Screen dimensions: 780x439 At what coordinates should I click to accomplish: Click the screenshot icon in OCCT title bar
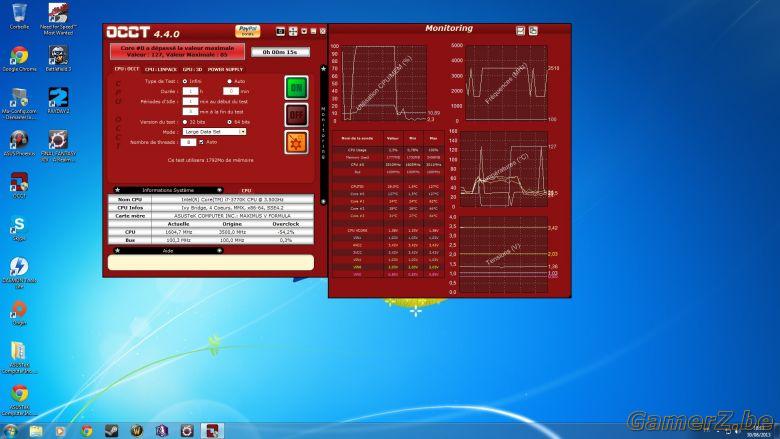[x=280, y=31]
